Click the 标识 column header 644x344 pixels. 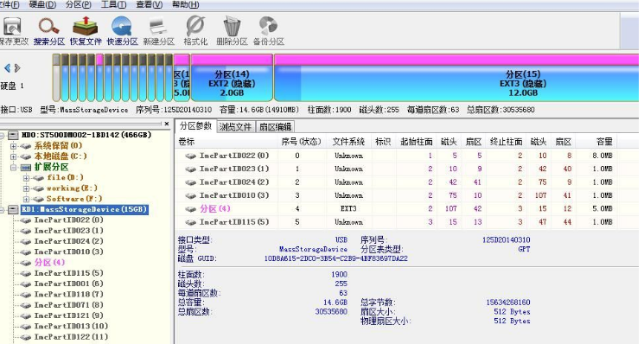click(383, 142)
